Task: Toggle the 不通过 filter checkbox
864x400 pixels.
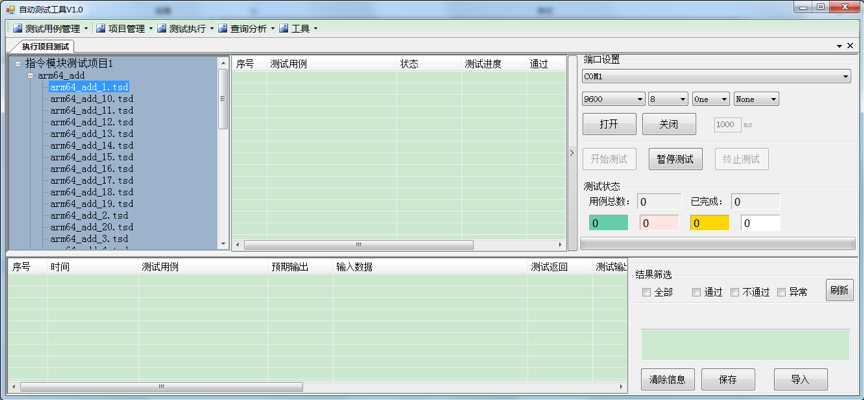Action: click(735, 292)
